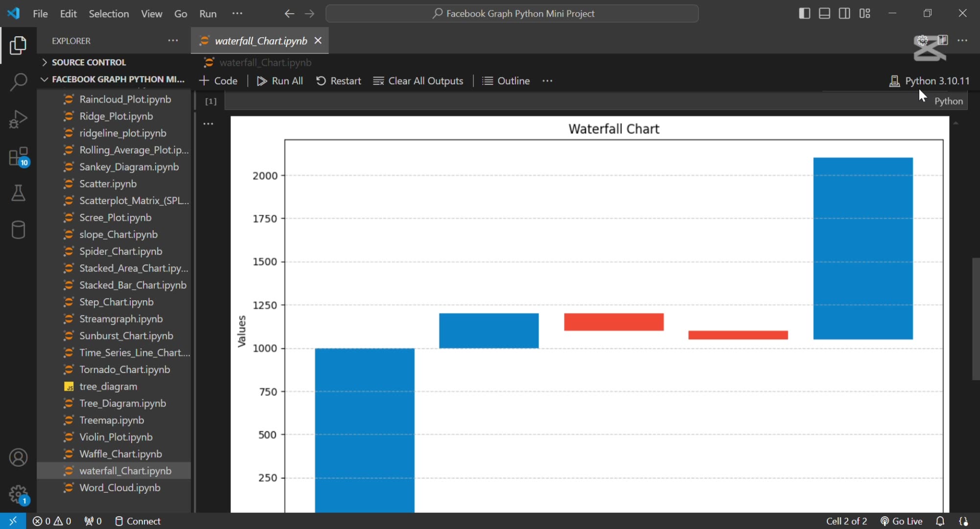Open the Run menu
Viewport: 980px width, 529px height.
pyautogui.click(x=208, y=13)
